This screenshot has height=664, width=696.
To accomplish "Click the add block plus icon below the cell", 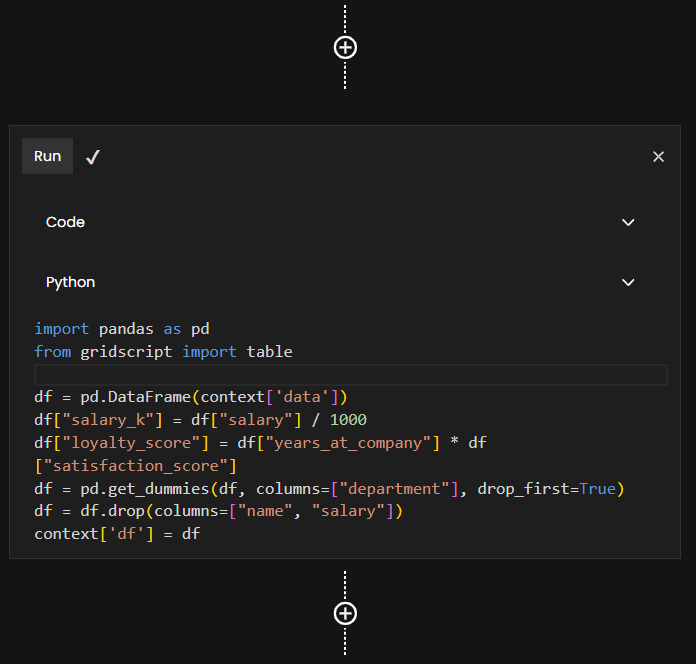I will 345,613.
